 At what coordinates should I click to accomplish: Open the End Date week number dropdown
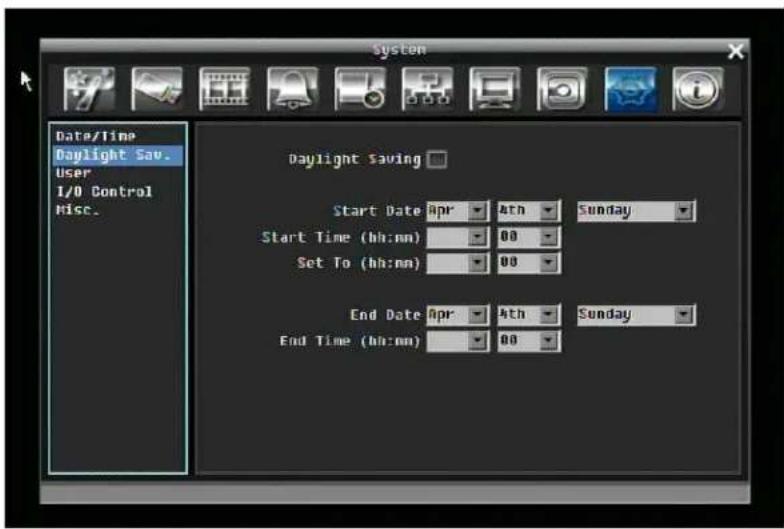[x=529, y=315]
